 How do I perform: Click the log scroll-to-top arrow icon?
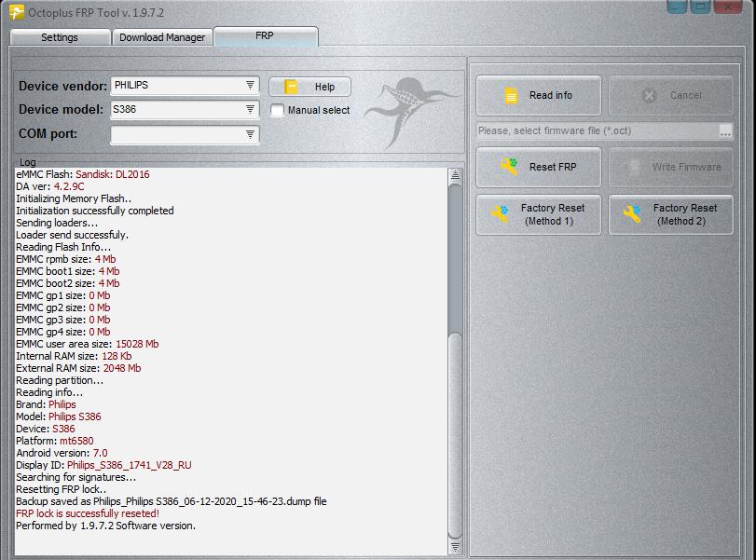tap(455, 174)
